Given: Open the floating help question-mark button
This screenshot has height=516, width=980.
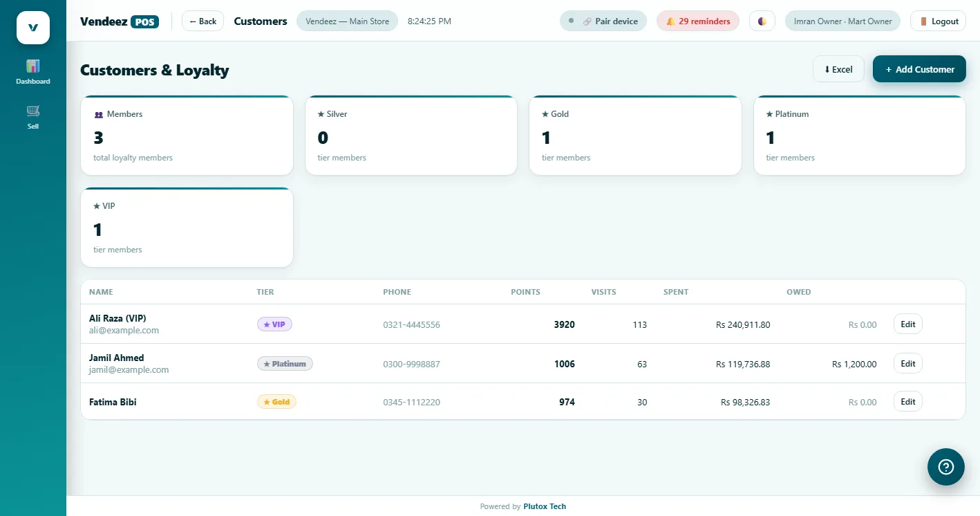Looking at the screenshot, I should tap(945, 467).
